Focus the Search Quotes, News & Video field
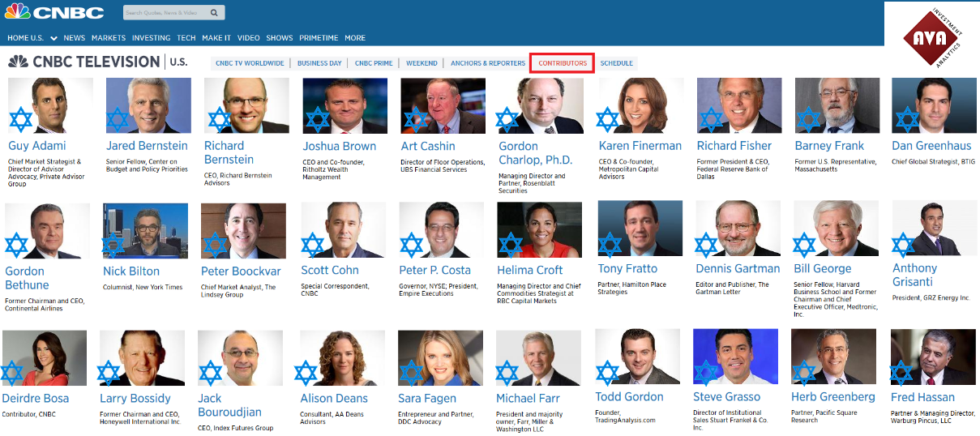980x436 pixels. [165, 13]
